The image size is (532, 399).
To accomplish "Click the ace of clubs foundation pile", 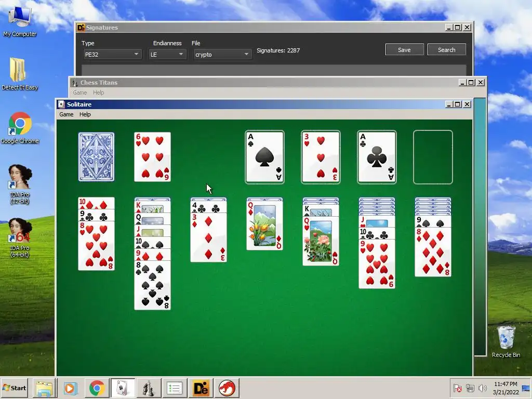I will click(377, 157).
